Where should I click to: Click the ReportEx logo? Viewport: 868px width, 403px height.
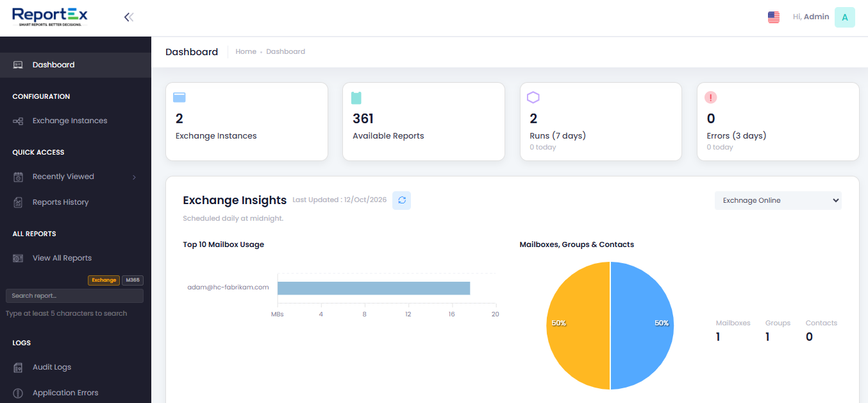[50, 17]
